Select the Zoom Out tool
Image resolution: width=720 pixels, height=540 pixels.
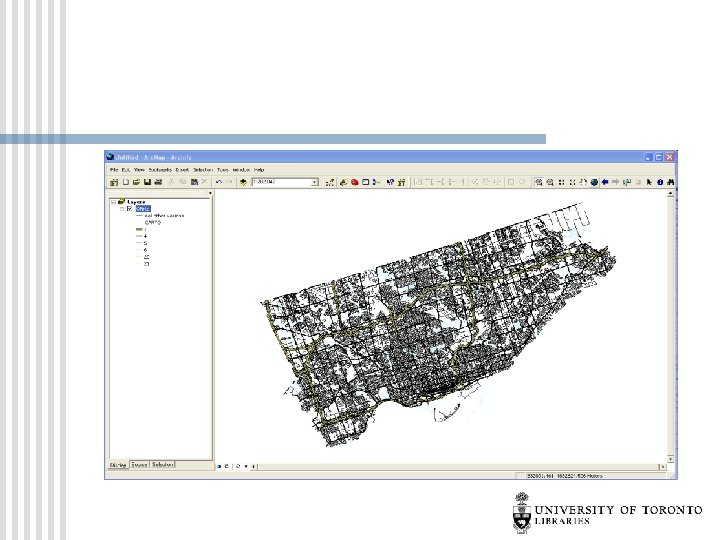[550, 183]
